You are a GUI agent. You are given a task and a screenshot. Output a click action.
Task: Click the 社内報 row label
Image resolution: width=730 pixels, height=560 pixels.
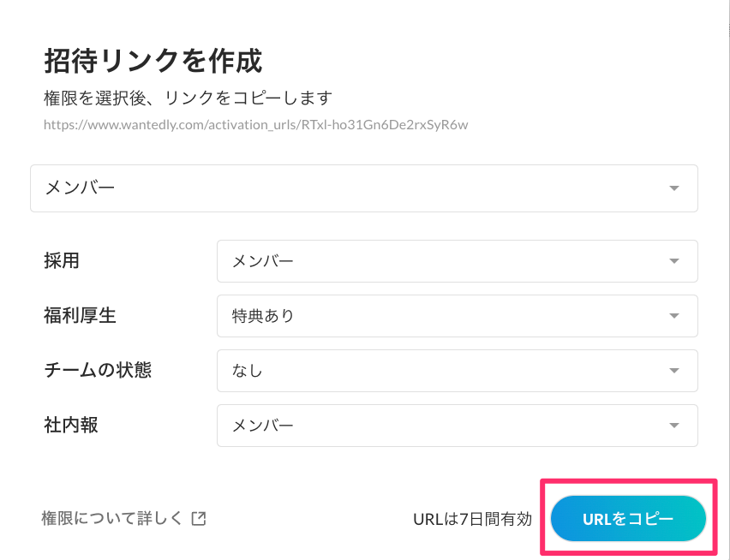click(x=70, y=425)
